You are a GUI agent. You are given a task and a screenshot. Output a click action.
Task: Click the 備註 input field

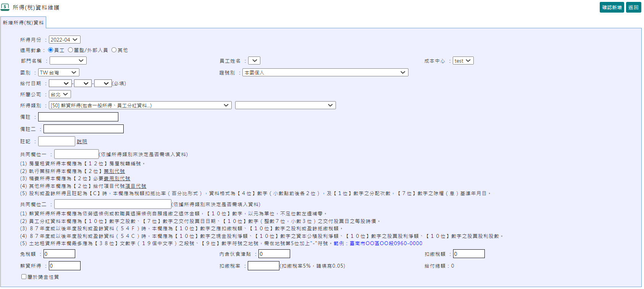(78, 117)
